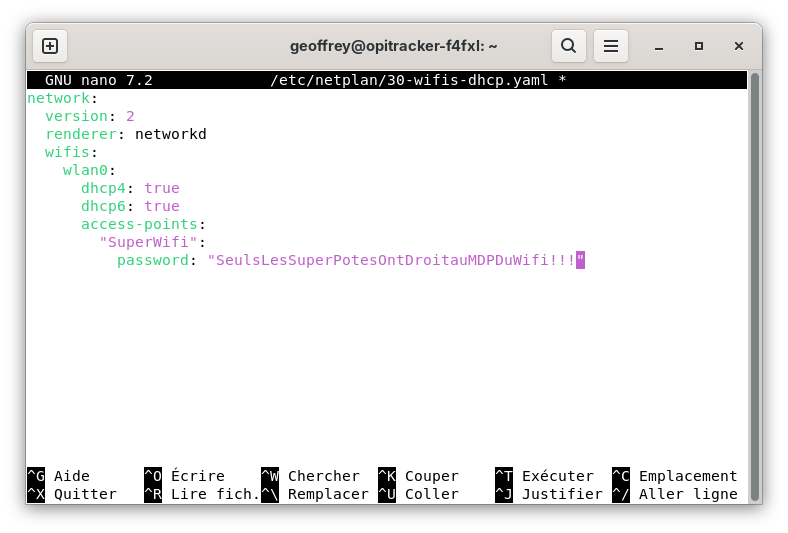Click the ^W Chercher shortcut
The height and width of the screenshot is (533, 788).
coord(311,476)
